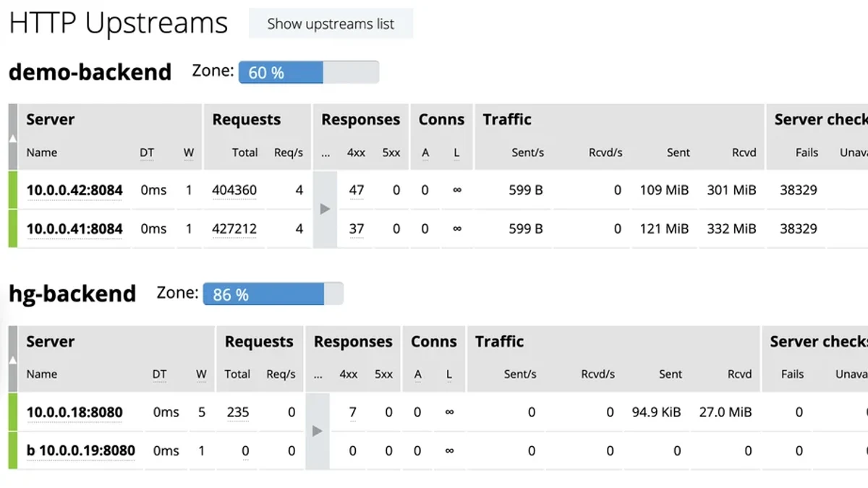This screenshot has width=868, height=488.
Task: Click the ellipsis responses header in demo-backend table
Action: (x=325, y=153)
